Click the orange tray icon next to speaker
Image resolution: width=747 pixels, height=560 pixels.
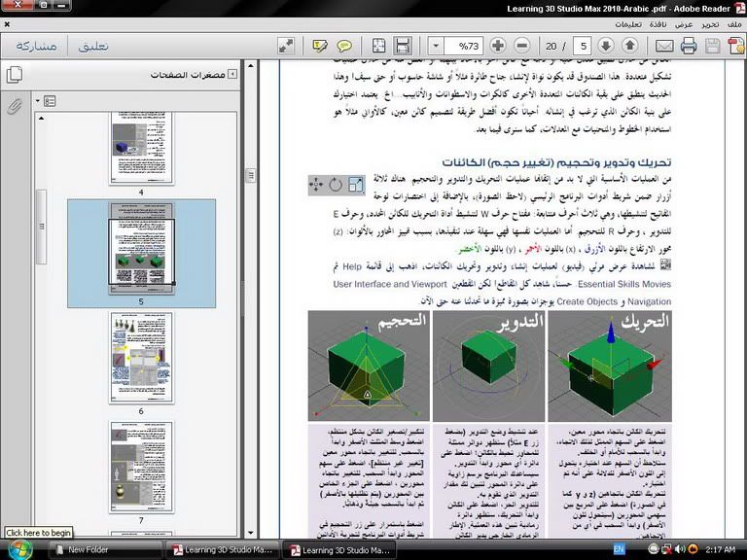click(693, 549)
